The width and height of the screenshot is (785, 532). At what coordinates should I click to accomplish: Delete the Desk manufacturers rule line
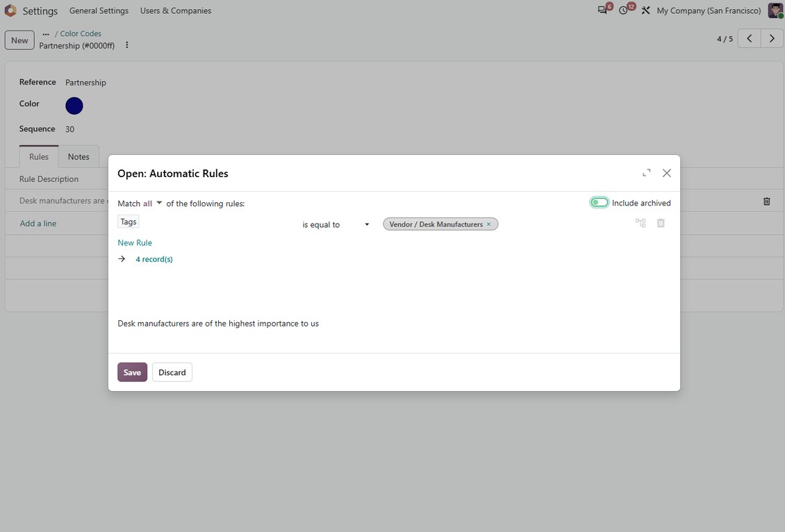766,201
